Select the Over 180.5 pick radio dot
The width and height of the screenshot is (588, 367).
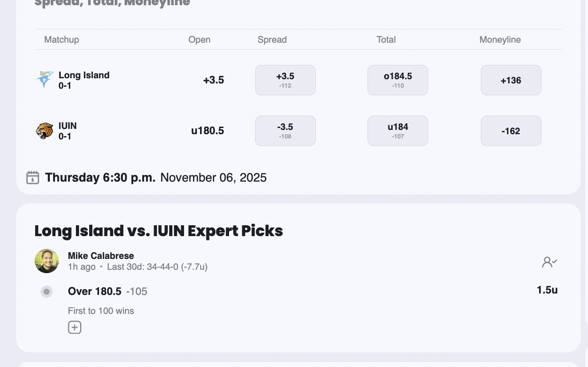[x=46, y=292]
